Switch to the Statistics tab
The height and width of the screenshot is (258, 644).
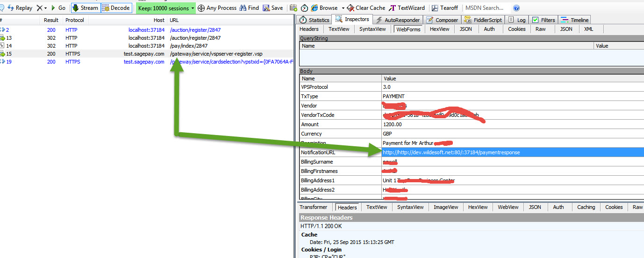(x=315, y=20)
